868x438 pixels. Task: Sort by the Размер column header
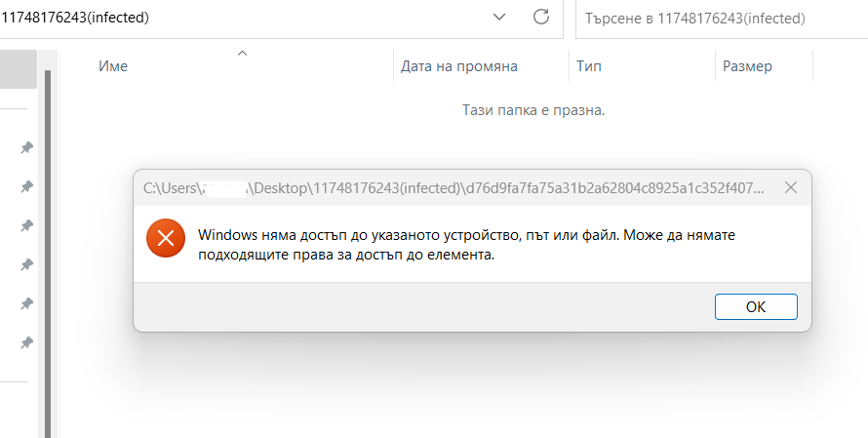pos(747,66)
